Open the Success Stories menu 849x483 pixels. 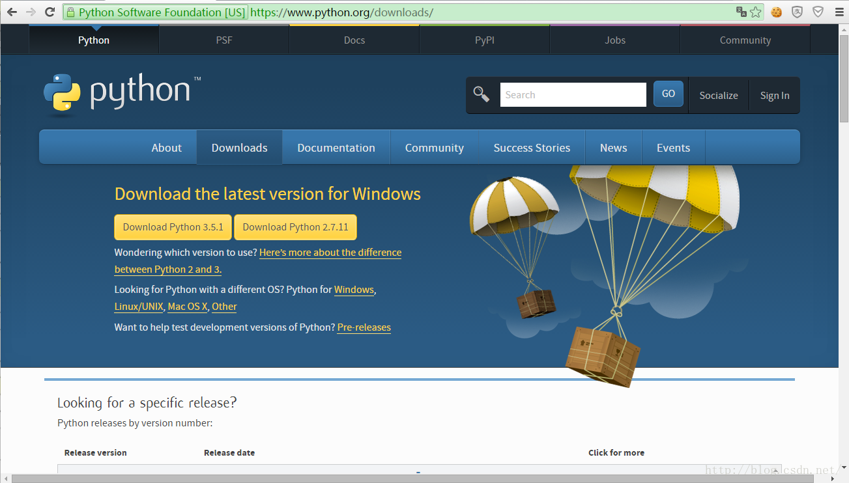532,148
